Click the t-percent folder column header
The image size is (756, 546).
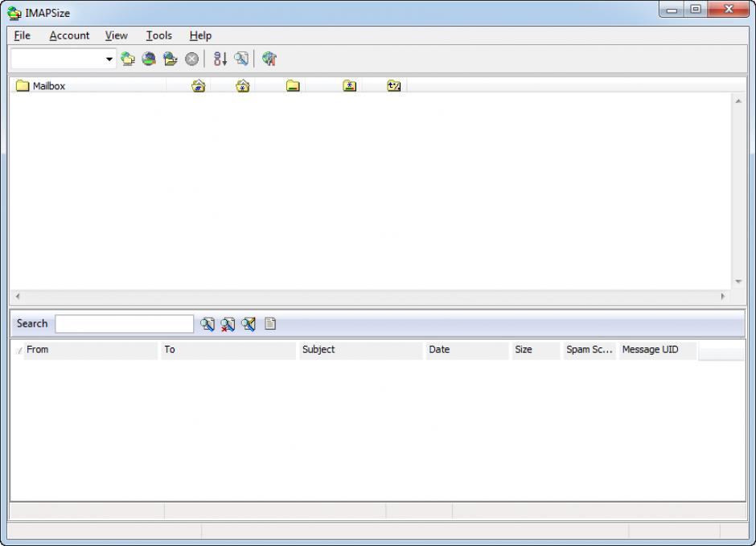(394, 86)
